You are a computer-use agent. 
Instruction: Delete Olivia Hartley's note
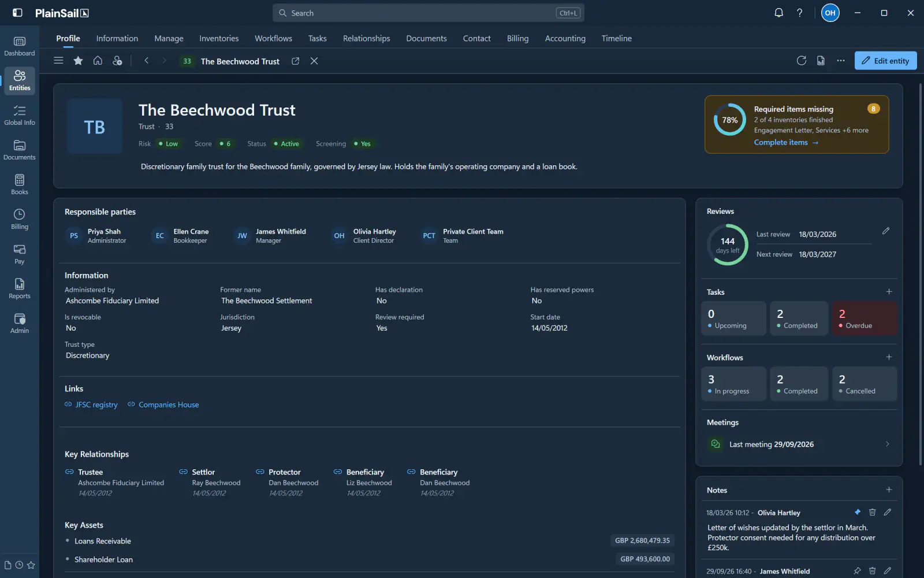point(873,512)
